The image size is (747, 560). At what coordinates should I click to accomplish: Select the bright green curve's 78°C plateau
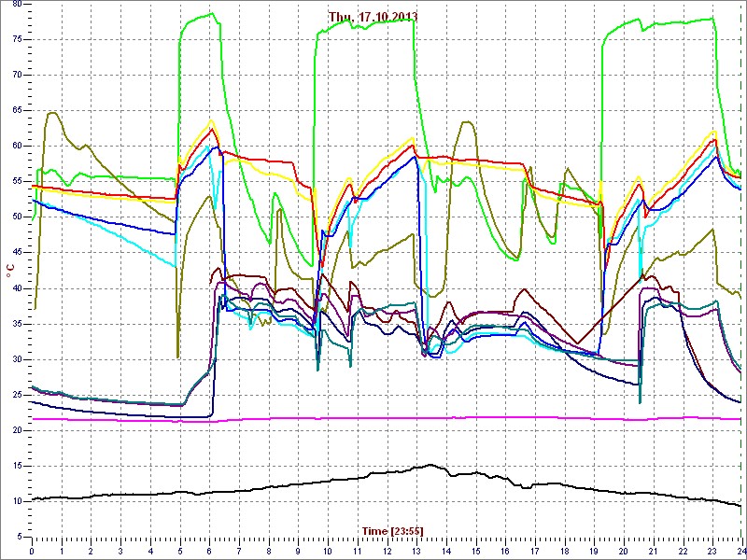pos(367,25)
